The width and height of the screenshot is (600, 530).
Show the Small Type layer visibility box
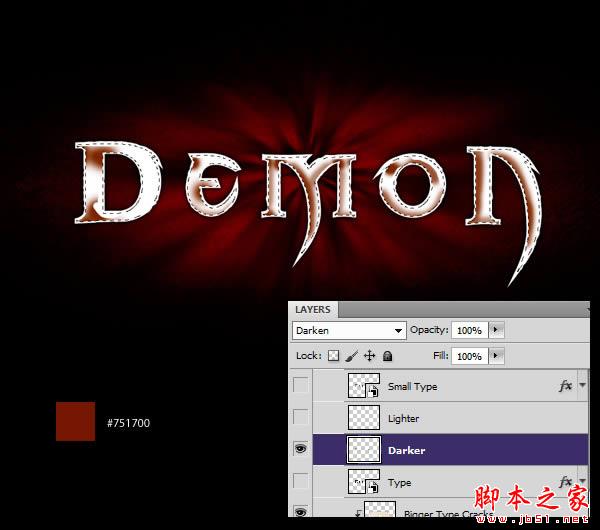[x=300, y=385]
